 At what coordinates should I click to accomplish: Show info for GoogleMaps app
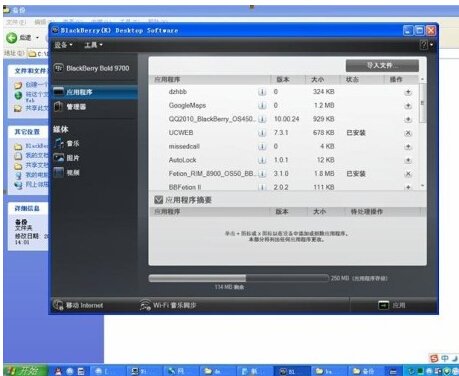point(262,106)
